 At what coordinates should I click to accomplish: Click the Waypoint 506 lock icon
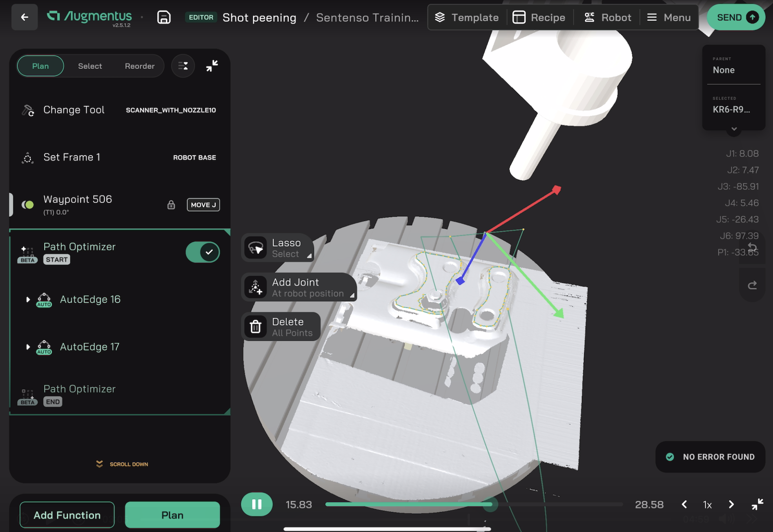(x=171, y=205)
